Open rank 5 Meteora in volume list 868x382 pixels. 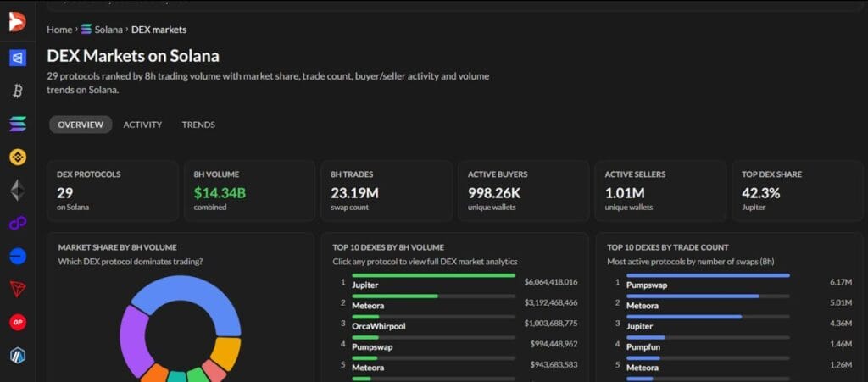click(368, 367)
